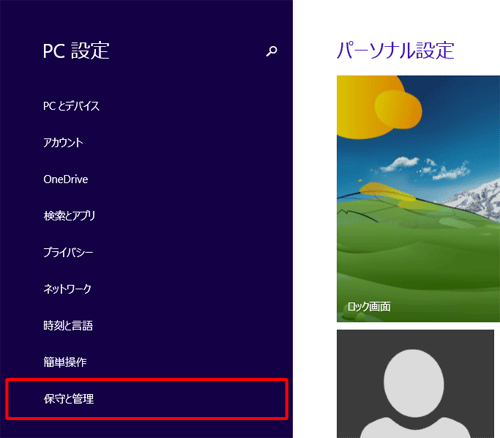Click the PC 設定 heading
The width and height of the screenshot is (500, 438).
76,51
